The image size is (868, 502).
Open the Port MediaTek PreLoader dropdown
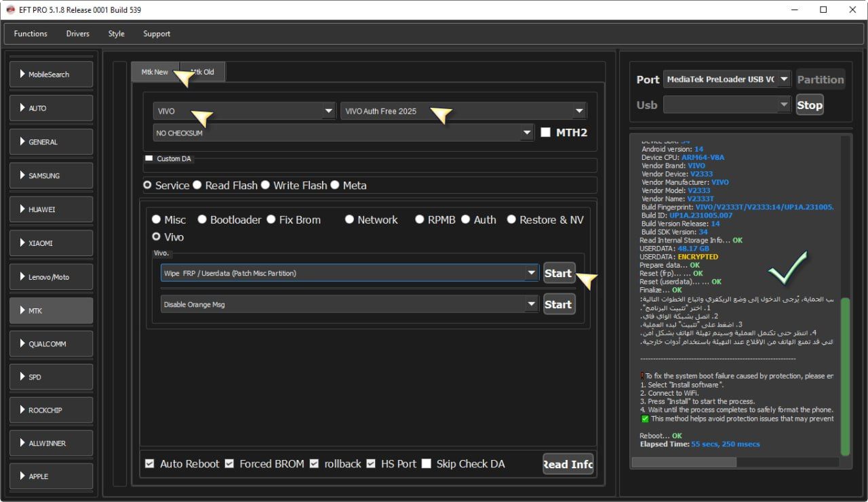pos(727,79)
